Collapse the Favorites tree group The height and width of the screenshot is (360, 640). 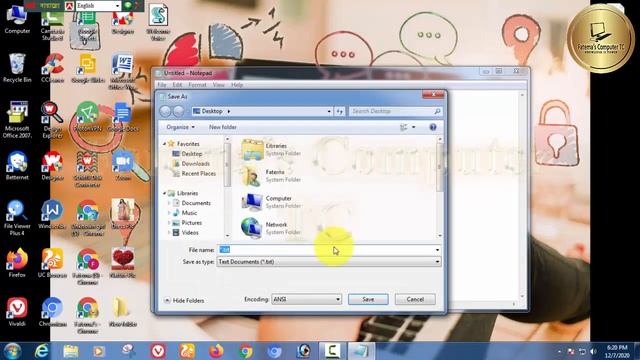click(x=164, y=144)
